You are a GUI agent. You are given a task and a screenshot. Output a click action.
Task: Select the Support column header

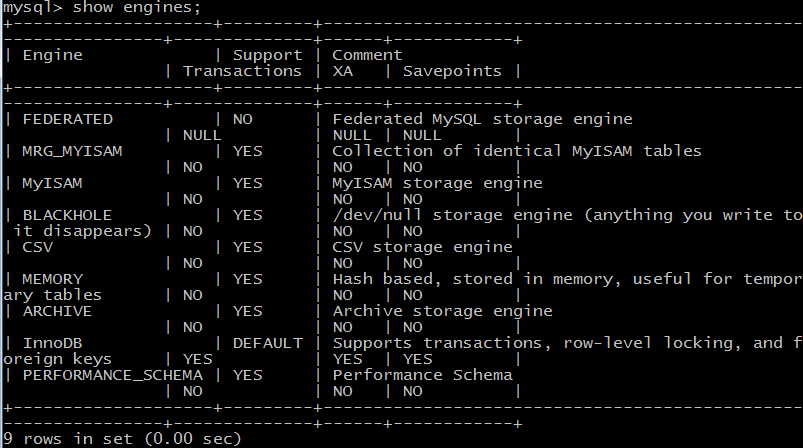coord(267,55)
